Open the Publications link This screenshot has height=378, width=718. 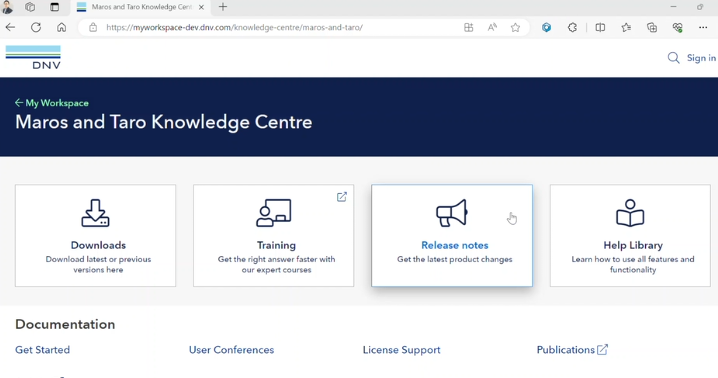click(566, 350)
